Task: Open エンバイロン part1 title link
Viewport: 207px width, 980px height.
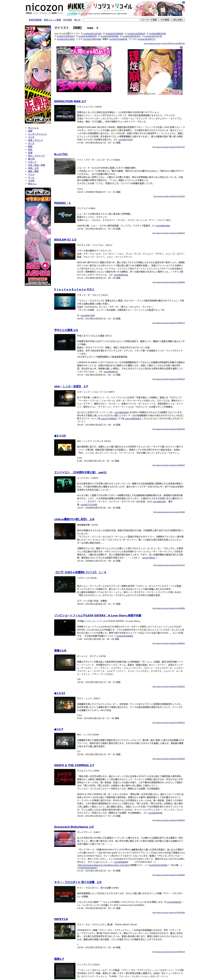Action: (80, 472)
